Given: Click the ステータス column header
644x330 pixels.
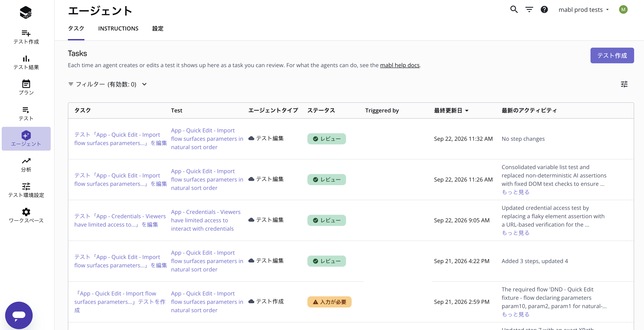Looking at the screenshot, I should (321, 110).
